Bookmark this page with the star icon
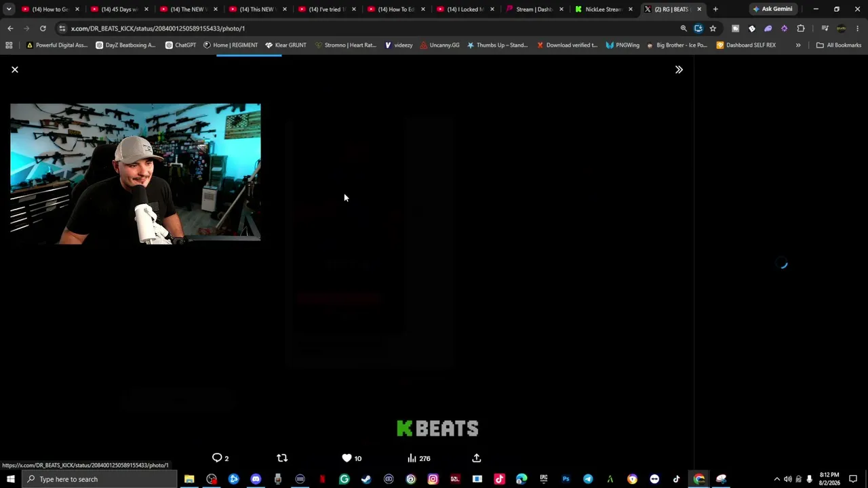Screen dimensions: 868x488 pos(713,28)
